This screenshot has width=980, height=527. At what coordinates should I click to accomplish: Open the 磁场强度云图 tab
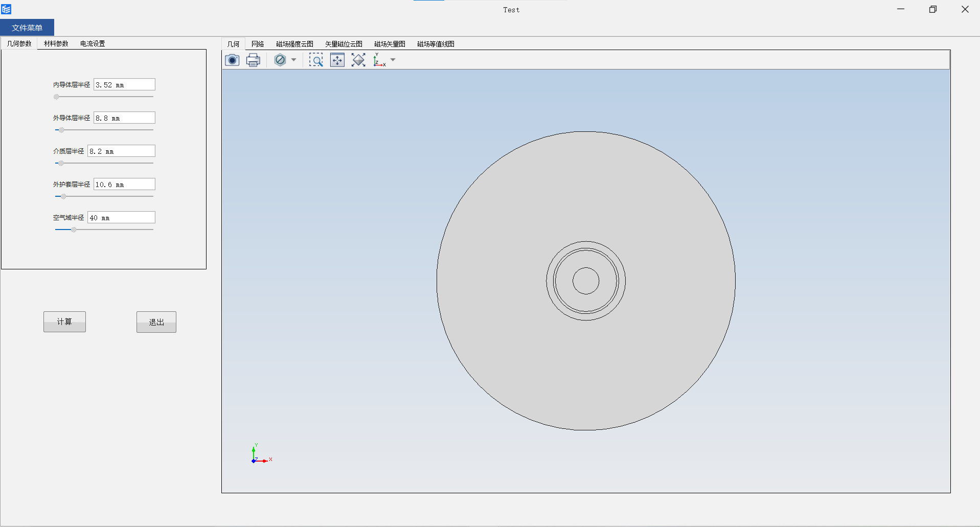pyautogui.click(x=294, y=44)
